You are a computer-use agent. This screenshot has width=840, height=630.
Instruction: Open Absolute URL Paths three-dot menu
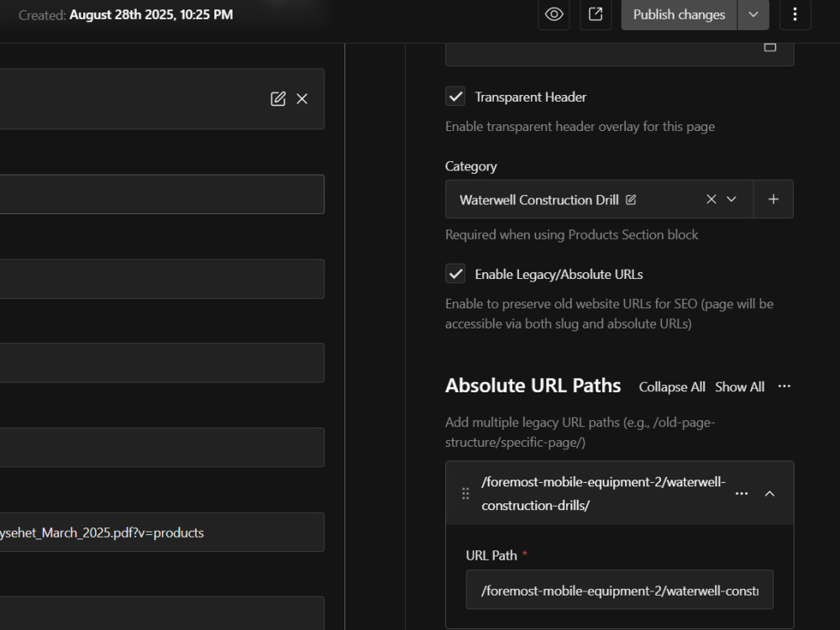pyautogui.click(x=785, y=386)
